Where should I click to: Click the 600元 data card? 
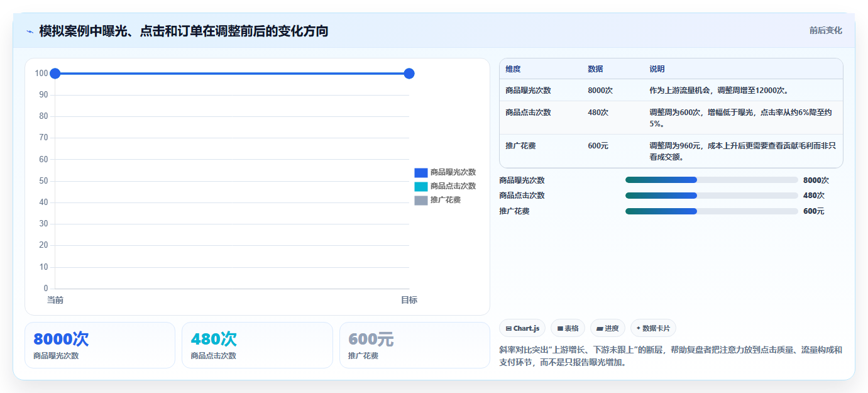click(x=415, y=345)
